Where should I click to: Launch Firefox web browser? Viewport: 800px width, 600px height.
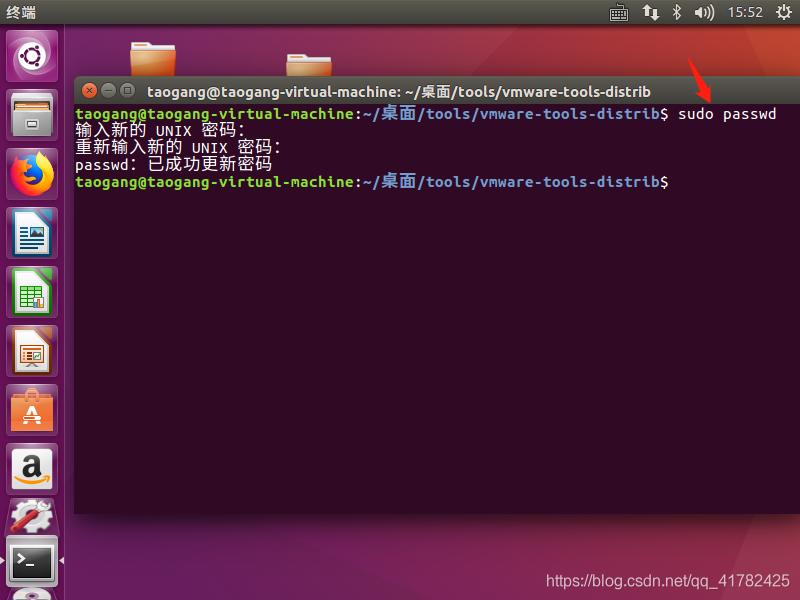pos(32,174)
